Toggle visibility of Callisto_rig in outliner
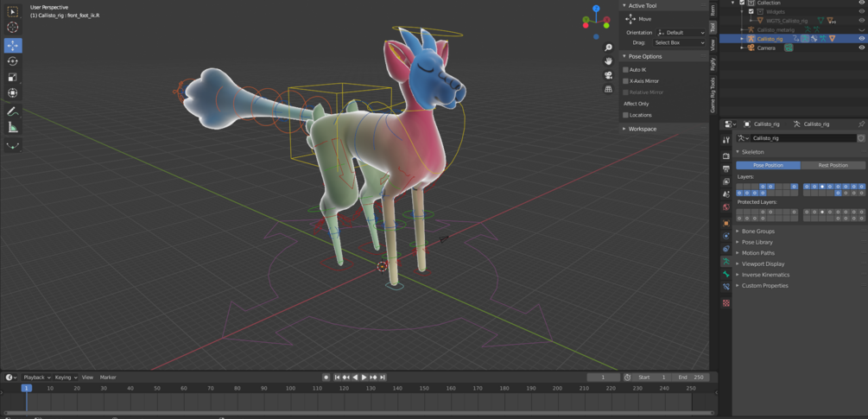868x419 pixels. (861, 39)
